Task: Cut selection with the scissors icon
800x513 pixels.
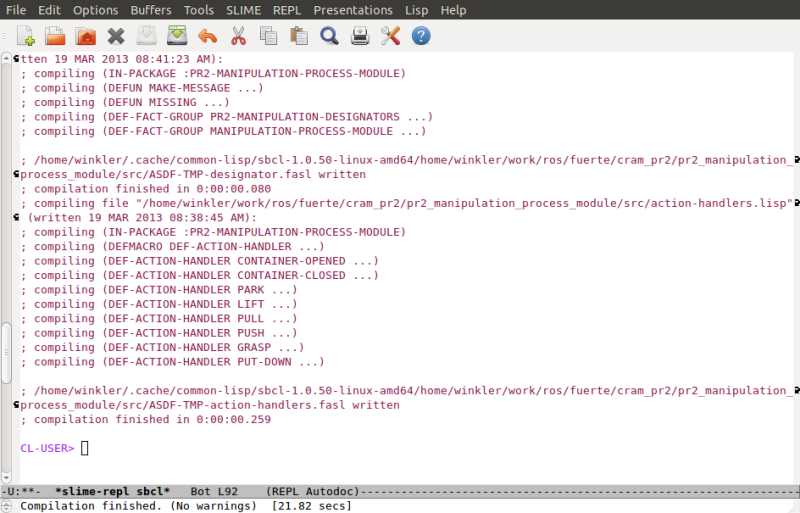Action: (238, 37)
